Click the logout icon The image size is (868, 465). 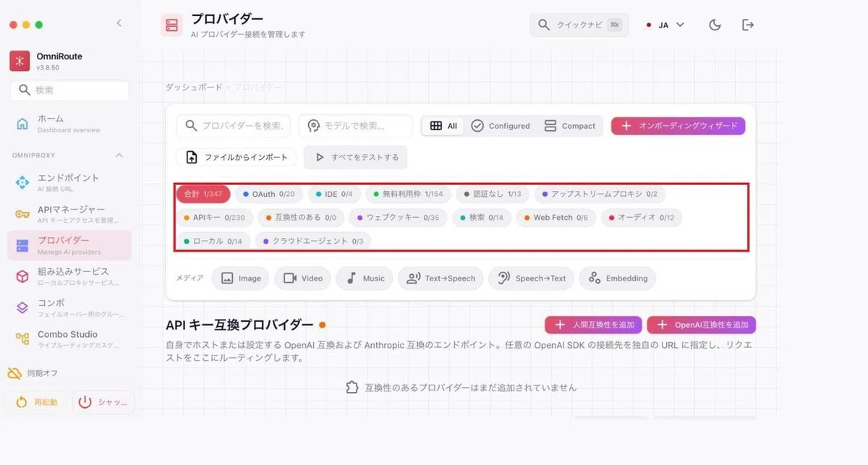(748, 25)
